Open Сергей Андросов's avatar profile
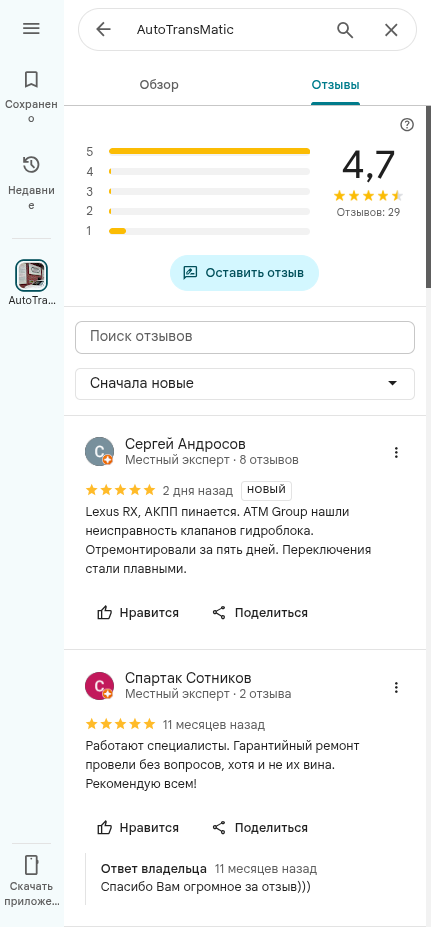Screen dimensions: 431x927 coord(99,452)
